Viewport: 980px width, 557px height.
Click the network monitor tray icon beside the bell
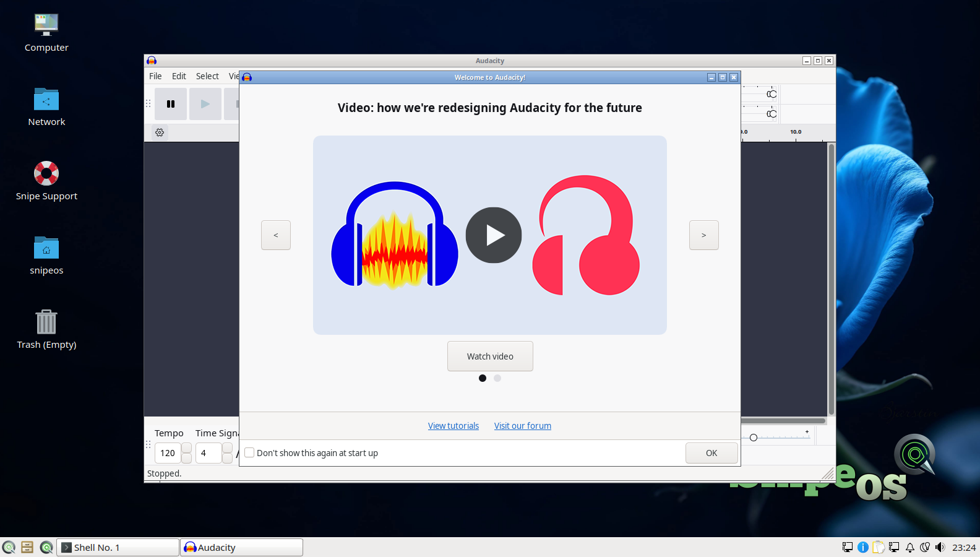[894, 547]
